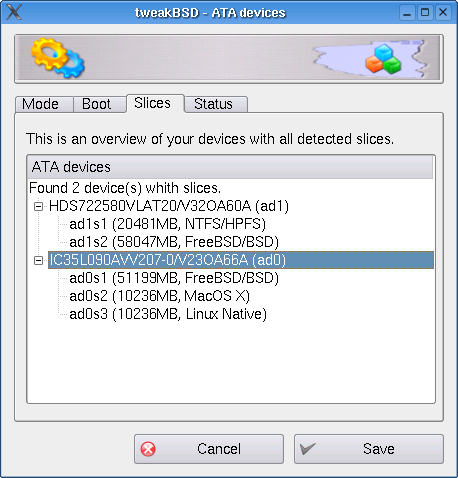The image size is (458, 478).
Task: Click the ATA devices column header
Action: pyautogui.click(x=230, y=167)
